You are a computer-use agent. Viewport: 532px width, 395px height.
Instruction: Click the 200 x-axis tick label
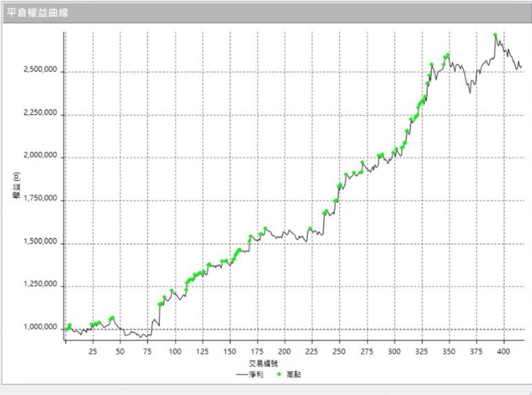(284, 349)
